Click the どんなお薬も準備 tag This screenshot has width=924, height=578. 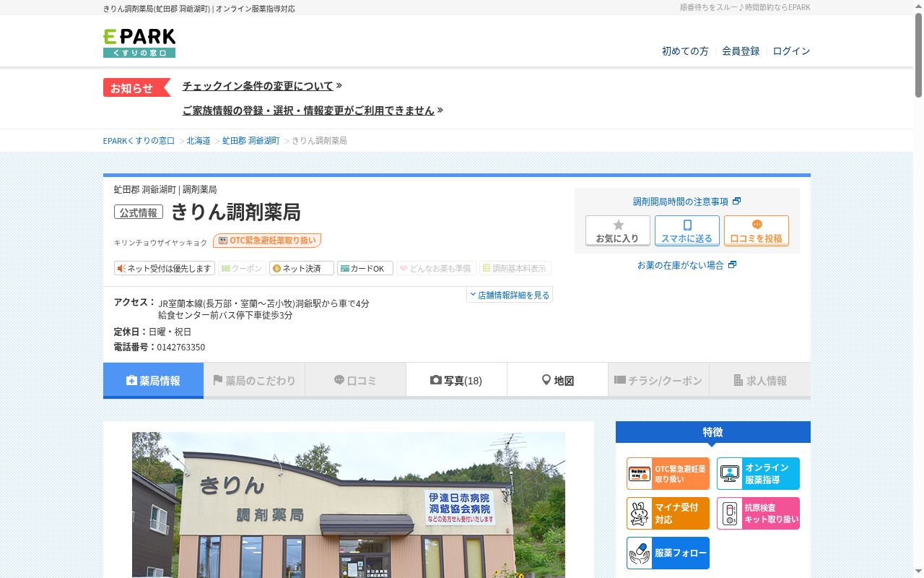click(437, 269)
